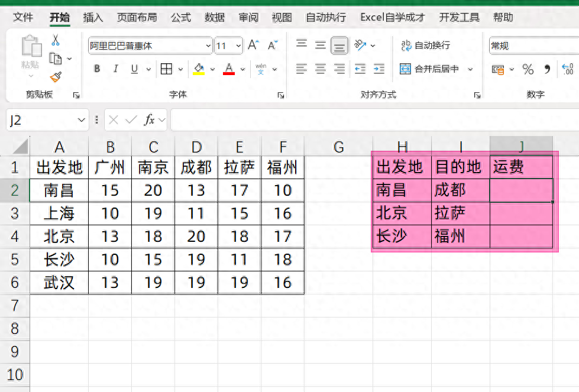Image resolution: width=579 pixels, height=392 pixels.
Task: Click the fill color bucket icon
Action: point(199,69)
